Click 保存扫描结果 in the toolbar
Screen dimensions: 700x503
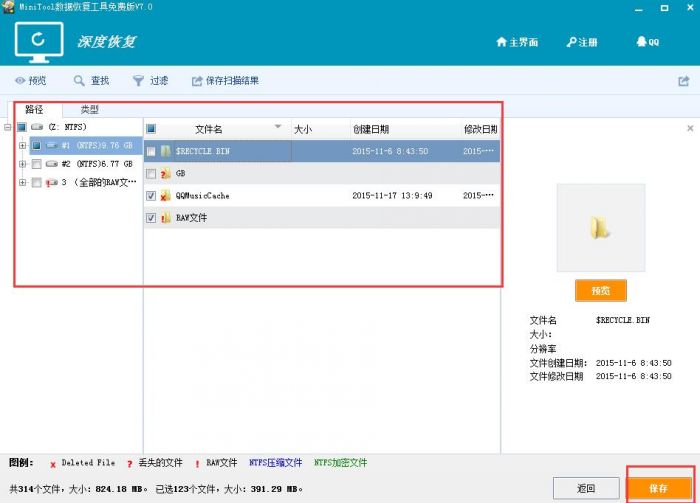click(225, 81)
